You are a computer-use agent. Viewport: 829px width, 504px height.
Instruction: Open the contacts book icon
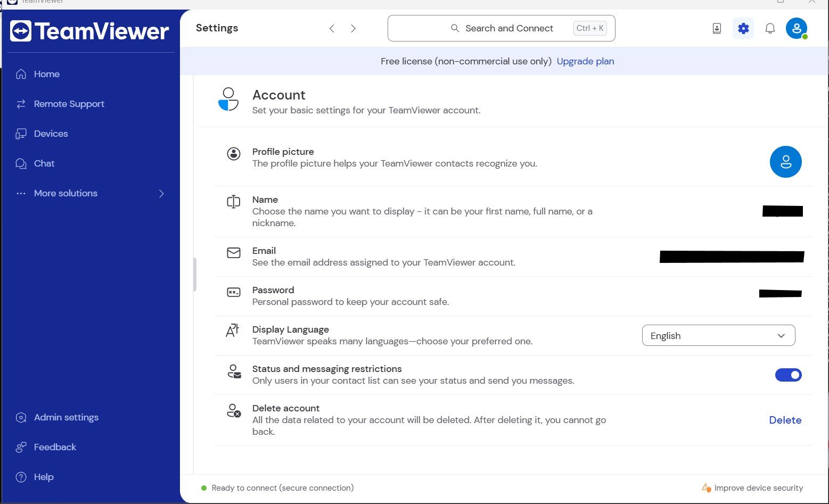[x=717, y=28]
